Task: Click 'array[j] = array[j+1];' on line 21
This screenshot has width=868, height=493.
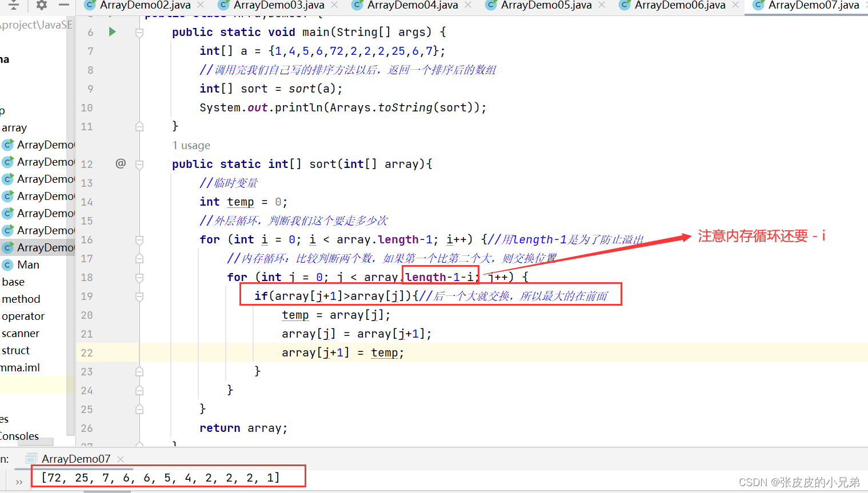Action: pyautogui.click(x=357, y=334)
